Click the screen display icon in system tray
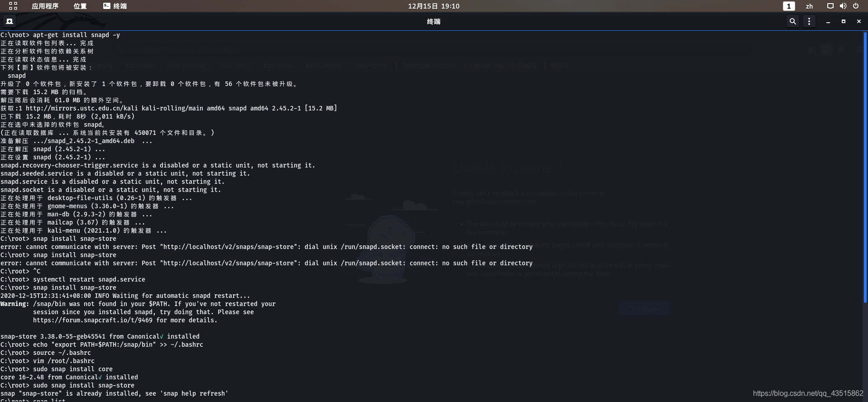868x402 pixels. (830, 6)
